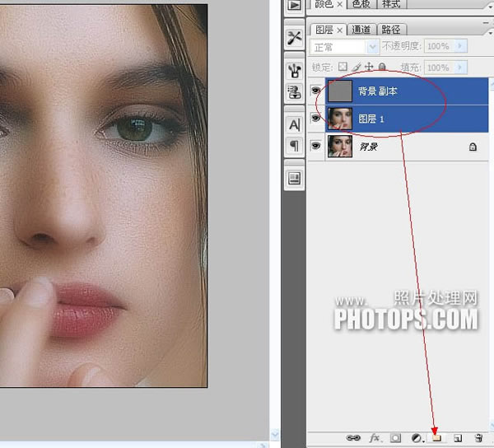Switch to the 图层 tab
Screen dimensions: 494x448
point(324,30)
